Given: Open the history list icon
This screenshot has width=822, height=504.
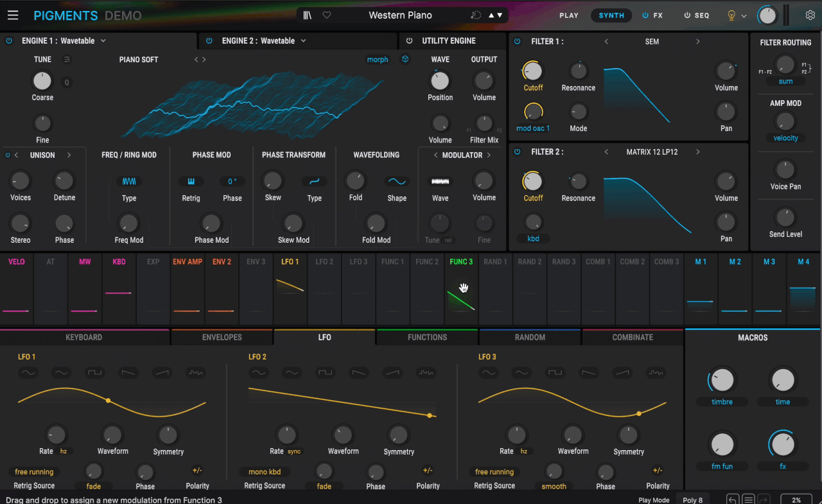Looking at the screenshot, I should point(748,500).
